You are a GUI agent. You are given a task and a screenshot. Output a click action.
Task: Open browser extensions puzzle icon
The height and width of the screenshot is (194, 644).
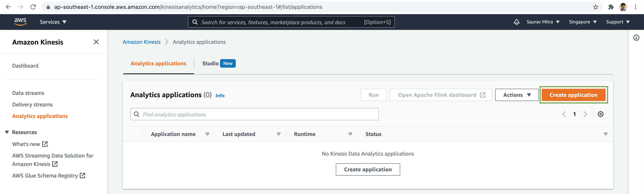(x=611, y=7)
